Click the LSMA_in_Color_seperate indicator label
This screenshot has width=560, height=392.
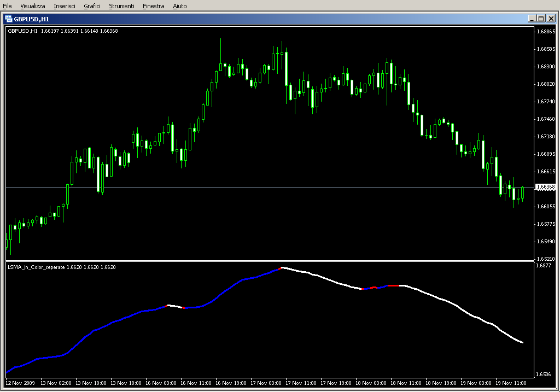62,267
